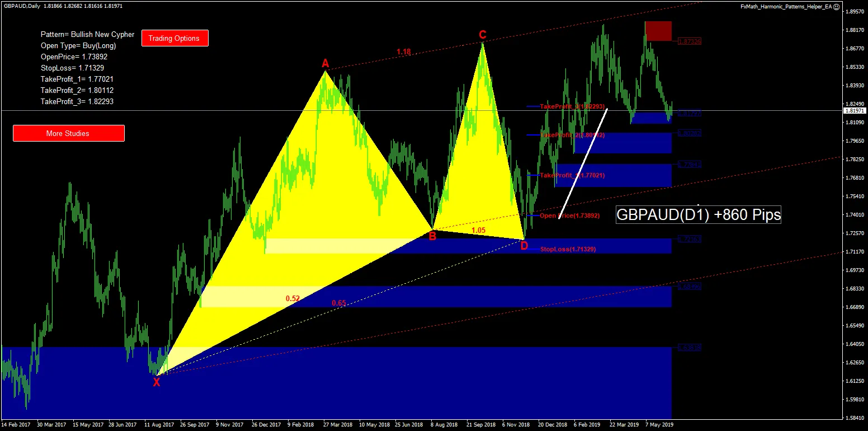The height and width of the screenshot is (431, 868).
Task: Click pattern point label B
Action: tap(432, 236)
